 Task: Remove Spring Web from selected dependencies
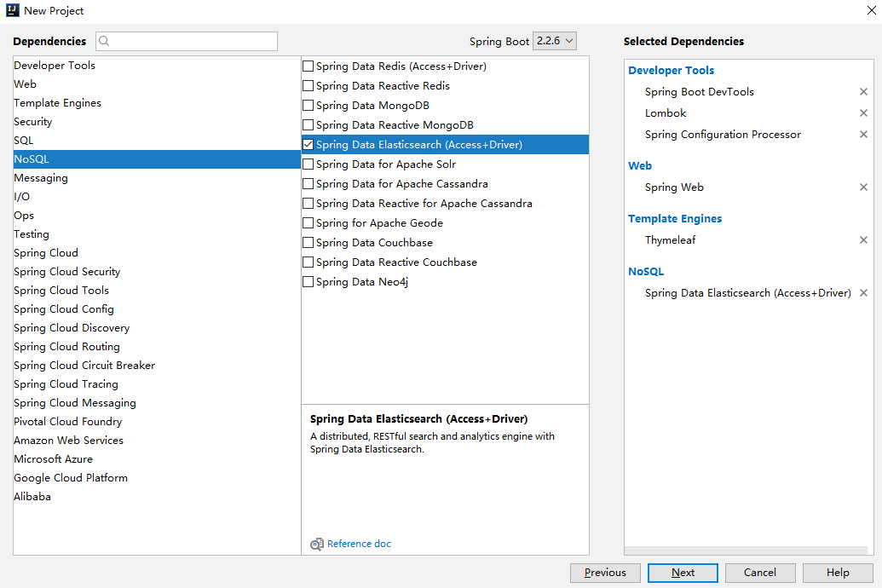863,187
